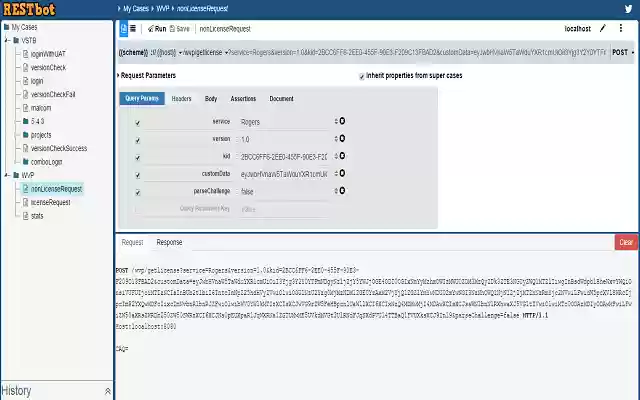Select the Query Params tab
This screenshot has height=400, width=640.
coord(142,98)
